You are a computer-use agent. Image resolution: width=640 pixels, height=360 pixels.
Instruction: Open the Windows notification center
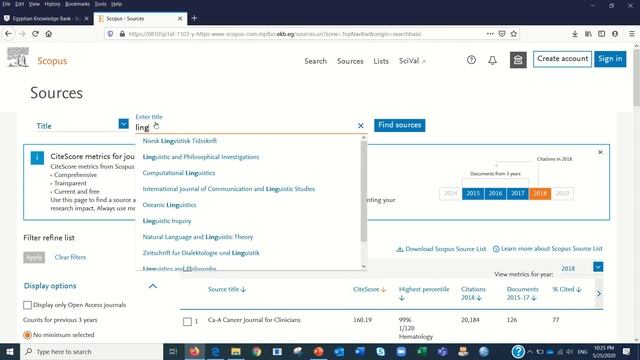(x=627, y=351)
